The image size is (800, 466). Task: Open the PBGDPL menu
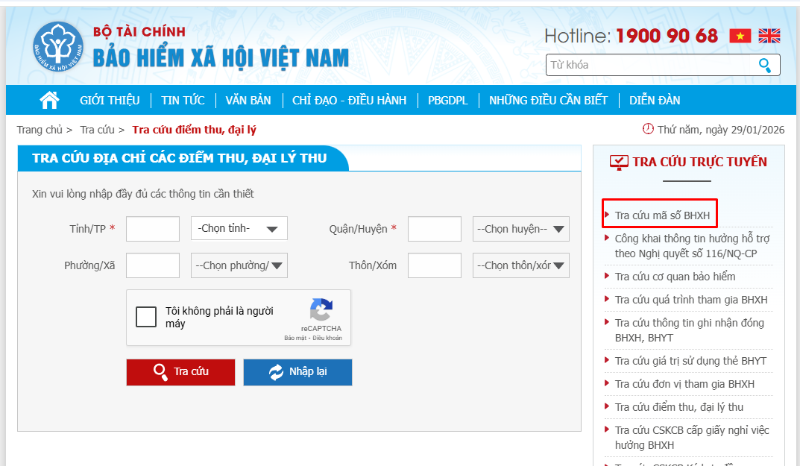point(447,100)
